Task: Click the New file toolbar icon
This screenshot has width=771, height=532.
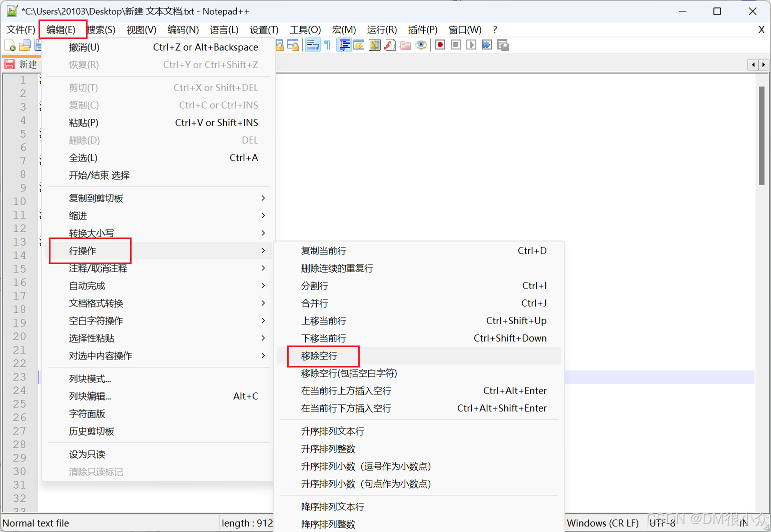Action: tap(10, 45)
